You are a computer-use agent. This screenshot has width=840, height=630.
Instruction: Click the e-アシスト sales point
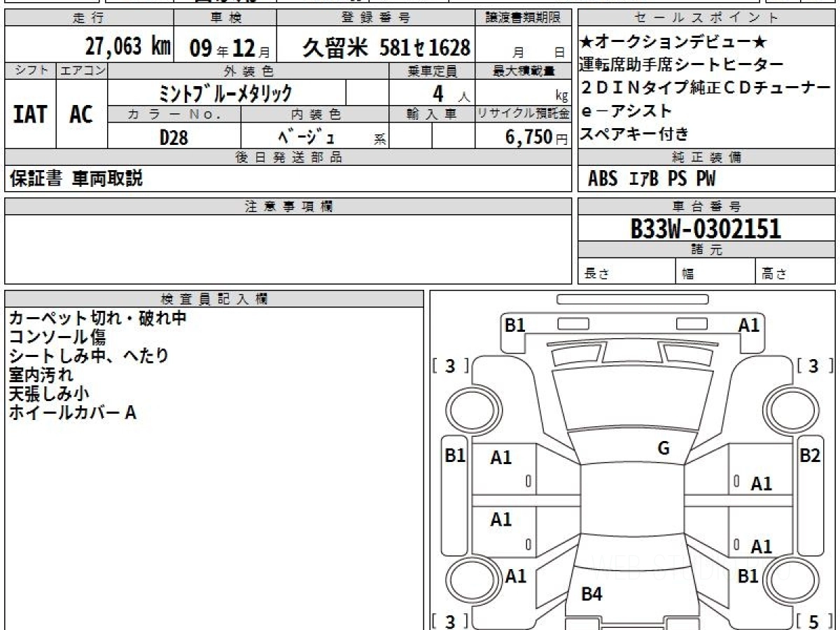tap(626, 111)
